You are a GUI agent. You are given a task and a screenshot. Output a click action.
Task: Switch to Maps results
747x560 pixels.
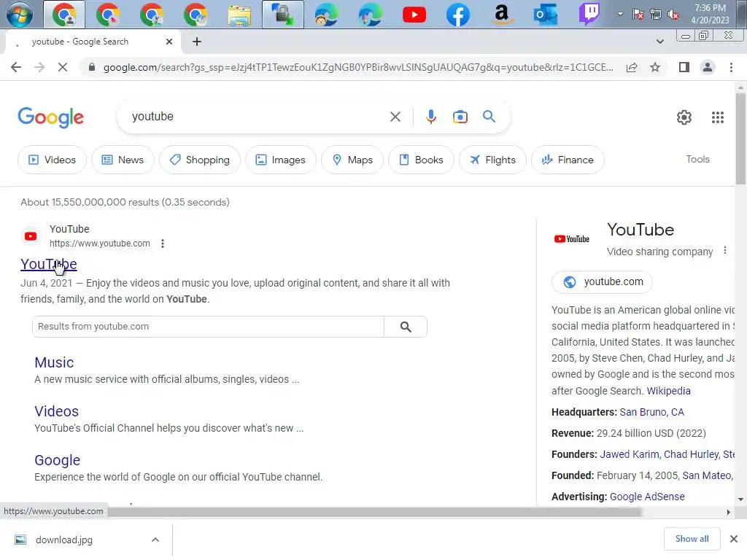point(352,160)
